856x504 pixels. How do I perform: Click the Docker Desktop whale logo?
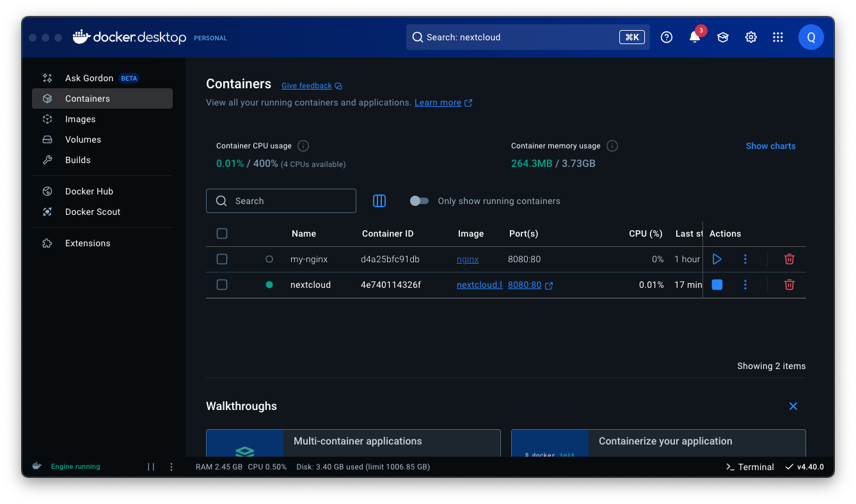point(81,37)
